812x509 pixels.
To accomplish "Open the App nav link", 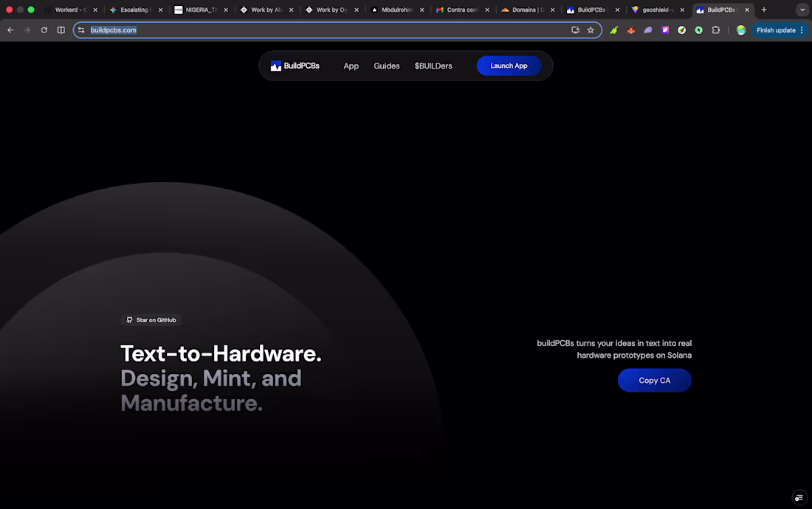I will pos(351,66).
